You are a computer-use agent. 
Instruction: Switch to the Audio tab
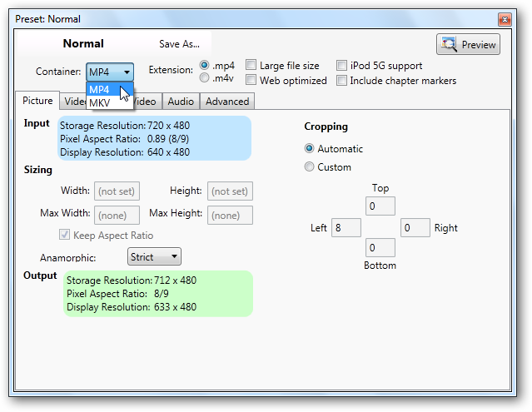coord(181,102)
